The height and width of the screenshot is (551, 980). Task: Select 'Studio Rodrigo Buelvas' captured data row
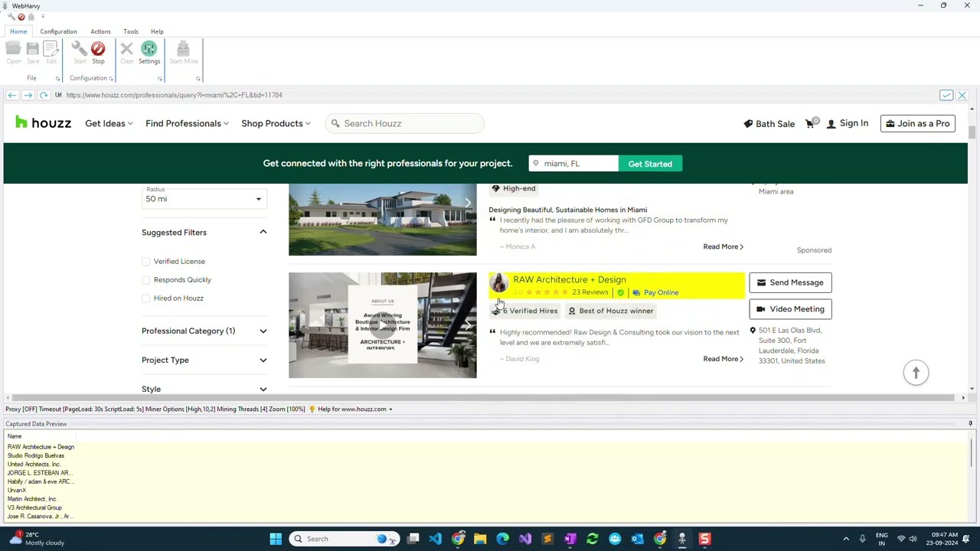36,455
